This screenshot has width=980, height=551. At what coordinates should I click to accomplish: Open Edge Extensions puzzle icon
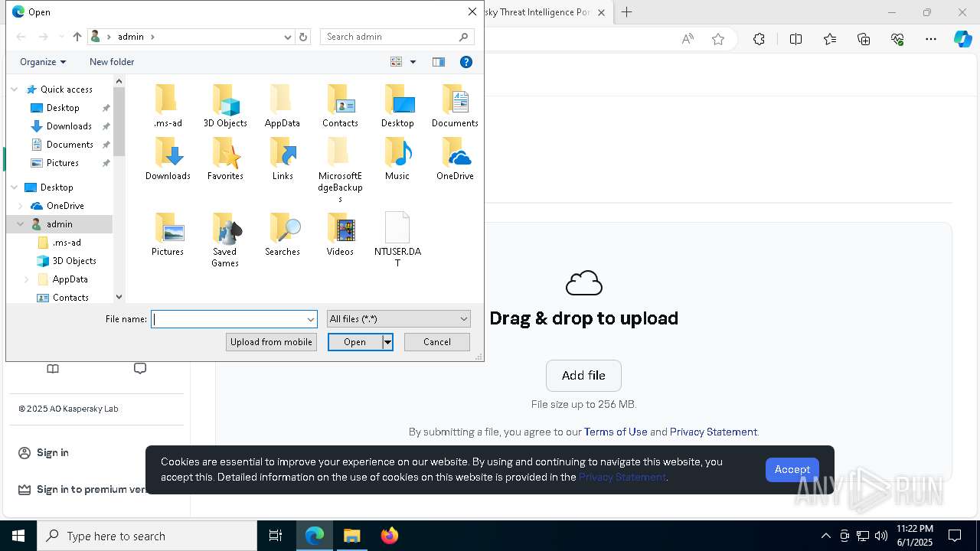pos(759,39)
